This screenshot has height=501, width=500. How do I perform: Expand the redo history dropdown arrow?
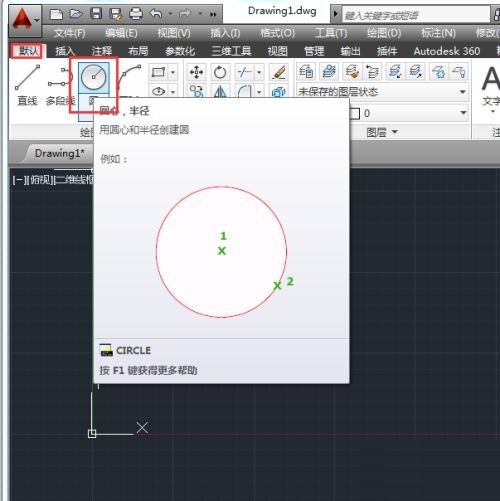pyautogui.click(x=200, y=14)
